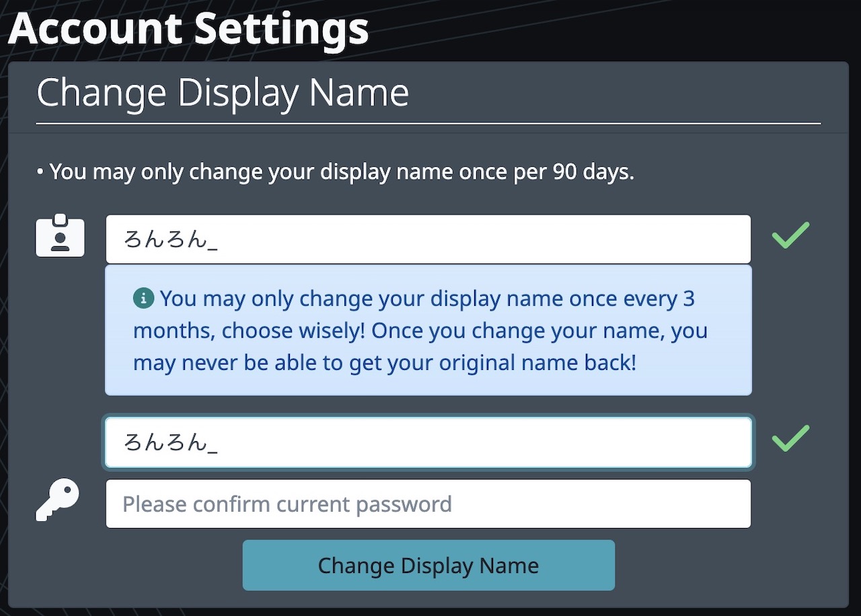Viewport: 861px width, 616px height.
Task: Click the green checkmark beside the top name field
Action: click(x=790, y=235)
